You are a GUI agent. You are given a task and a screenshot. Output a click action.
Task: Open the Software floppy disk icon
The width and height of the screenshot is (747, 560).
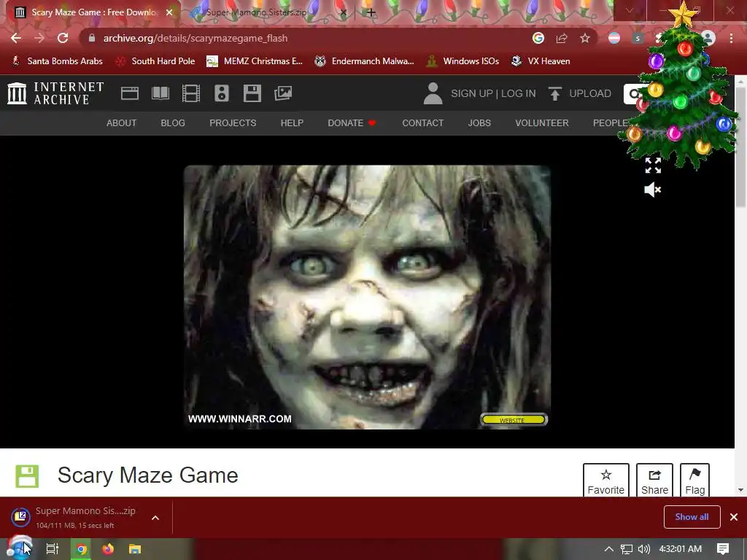(x=252, y=93)
